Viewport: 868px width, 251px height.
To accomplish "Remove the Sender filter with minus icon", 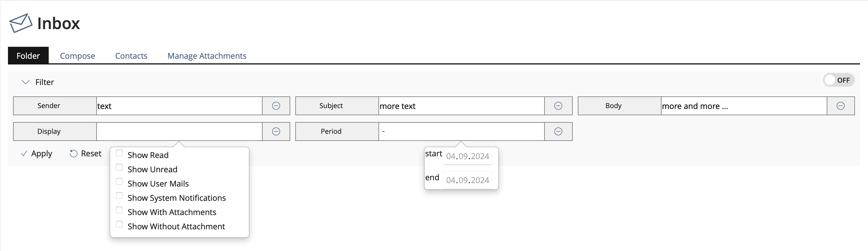I will pyautogui.click(x=276, y=106).
